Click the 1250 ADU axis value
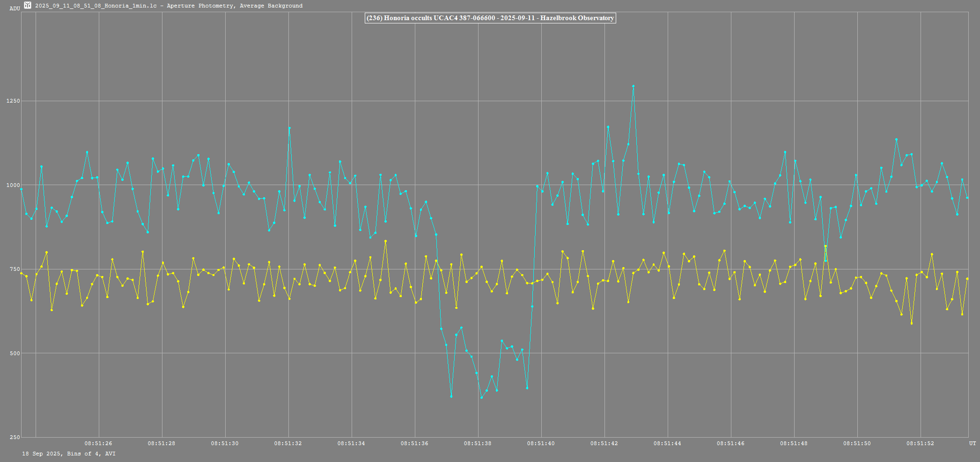 click(13, 101)
